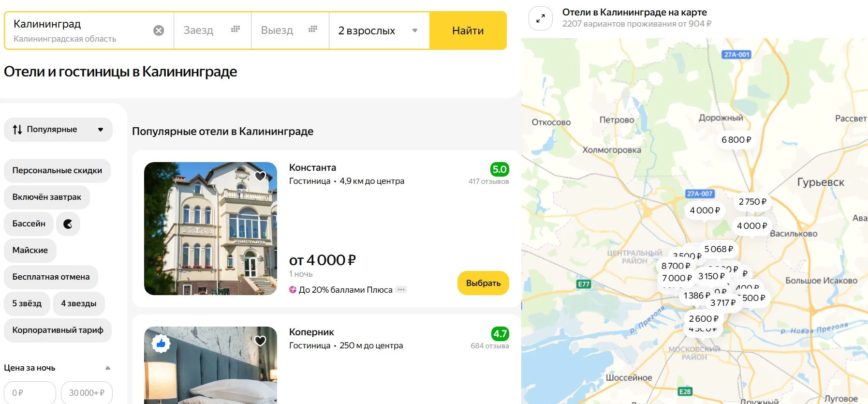
Task: Open calendar icon in Заезд field
Action: click(x=235, y=29)
